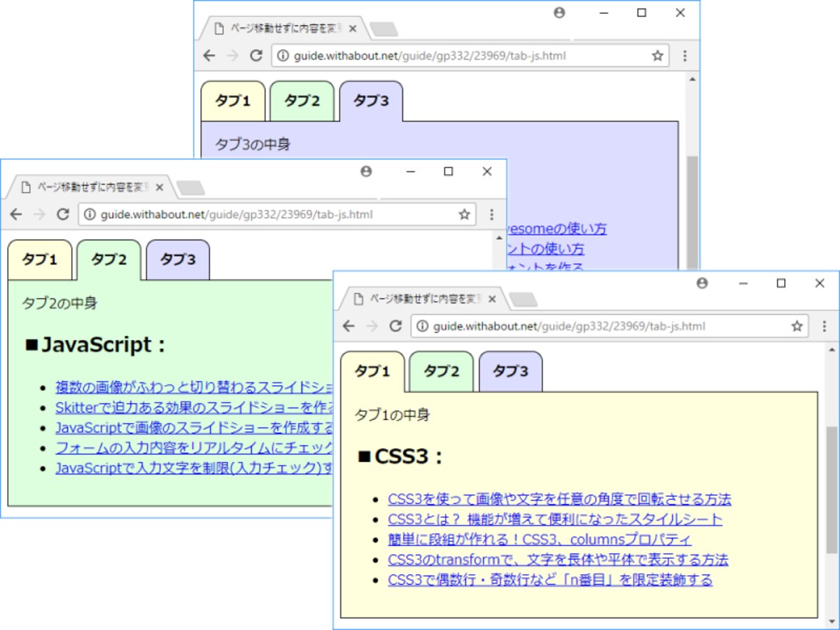
Task: Open the Chrome menu dots in the rear タブ3 window
Action: (x=685, y=56)
